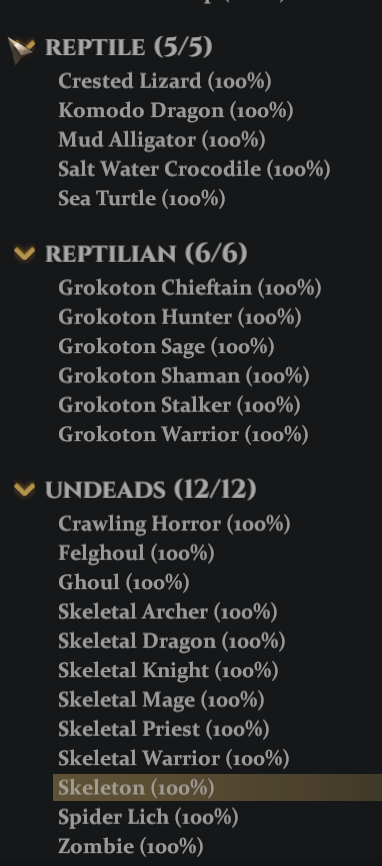The image size is (382, 866).
Task: Select the Grokoton Warrior entry
Action: (183, 434)
